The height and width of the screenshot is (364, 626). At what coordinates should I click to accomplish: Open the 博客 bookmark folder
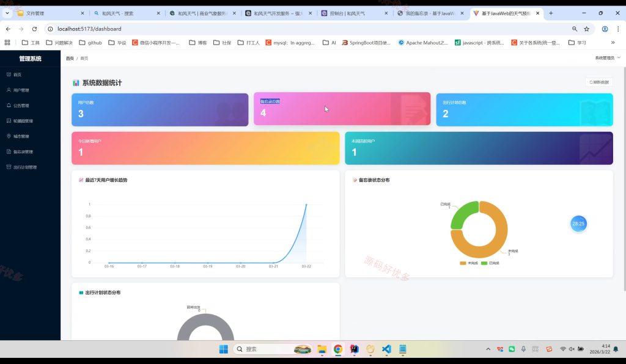point(198,43)
